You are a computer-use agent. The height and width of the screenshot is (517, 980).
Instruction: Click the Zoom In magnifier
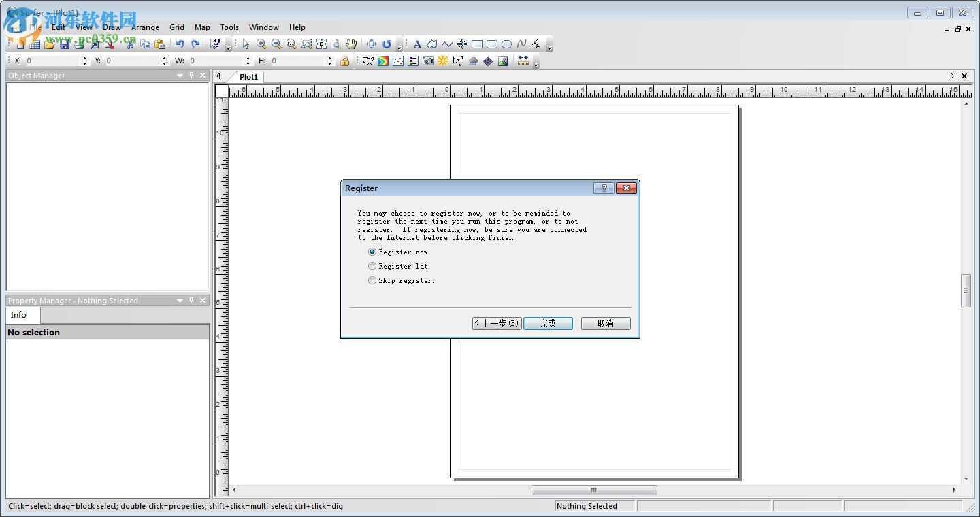tap(261, 44)
